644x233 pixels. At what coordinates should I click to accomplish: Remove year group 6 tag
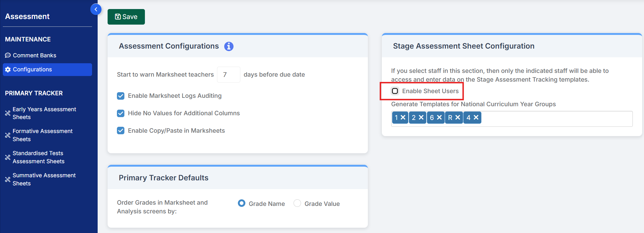[x=439, y=117]
